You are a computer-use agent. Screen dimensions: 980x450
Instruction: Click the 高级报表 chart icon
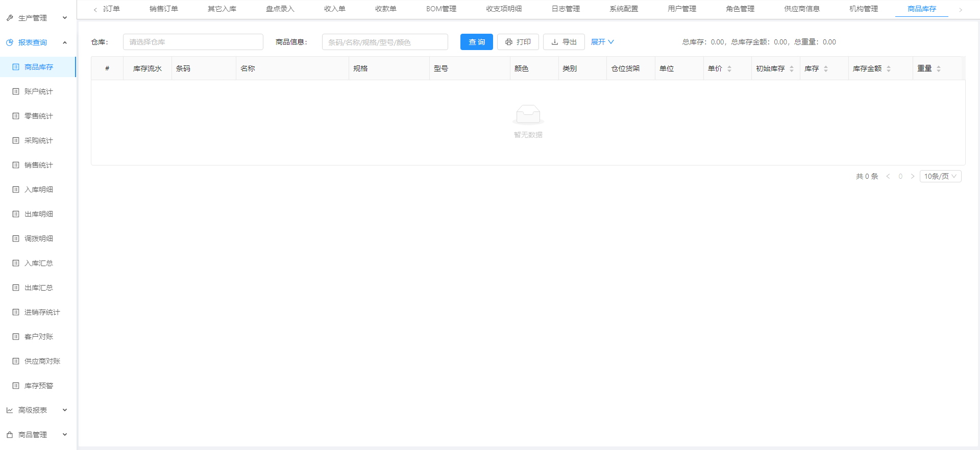click(x=10, y=410)
